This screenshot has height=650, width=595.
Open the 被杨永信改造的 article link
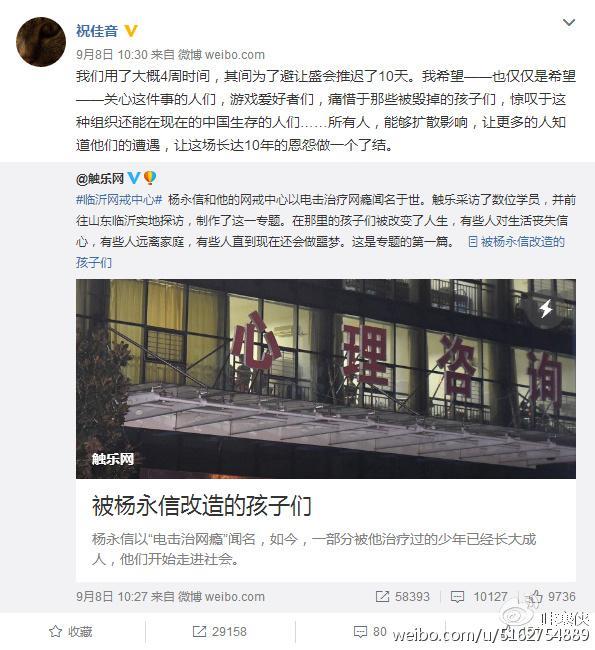(516, 242)
